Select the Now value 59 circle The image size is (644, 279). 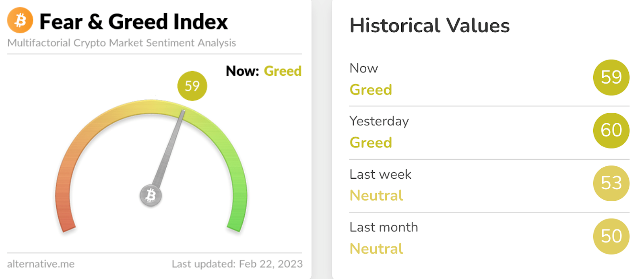point(611,77)
